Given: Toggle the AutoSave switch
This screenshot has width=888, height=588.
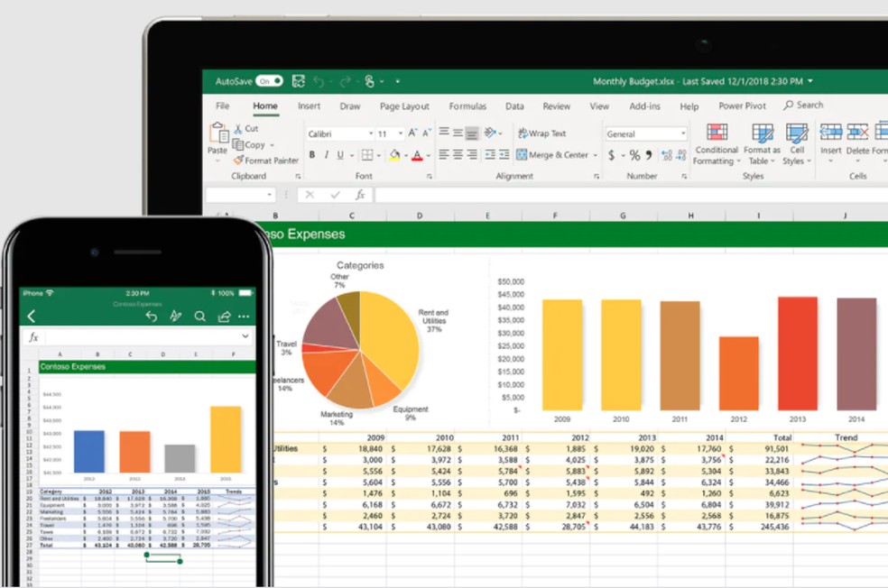Looking at the screenshot, I should pos(271,80).
